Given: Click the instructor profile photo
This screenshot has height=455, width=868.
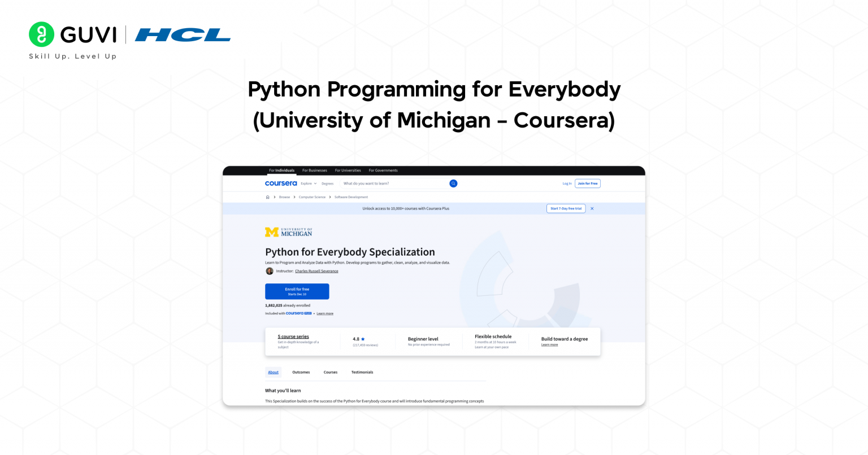Looking at the screenshot, I should pos(270,271).
